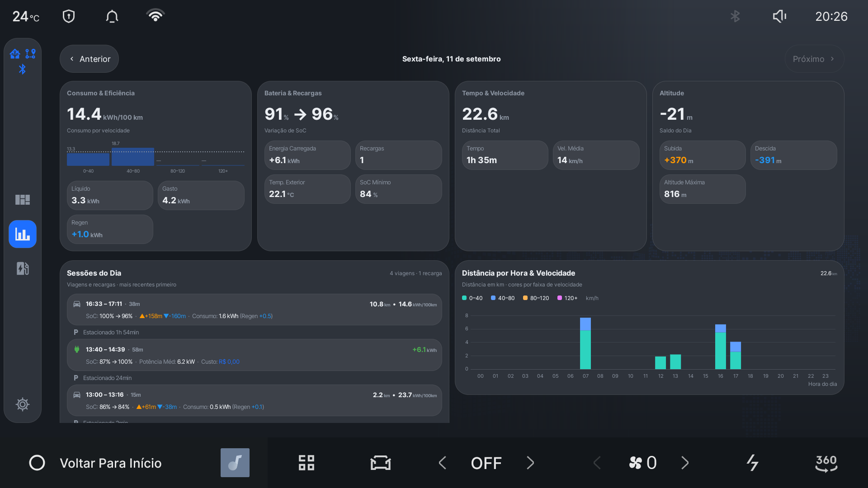Toggle the 80–120 legend swatch
868x488 pixels.
click(525, 298)
